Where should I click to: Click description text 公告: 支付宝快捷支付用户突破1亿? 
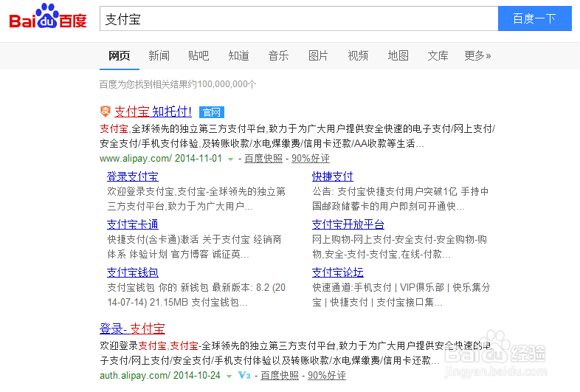pos(401,199)
